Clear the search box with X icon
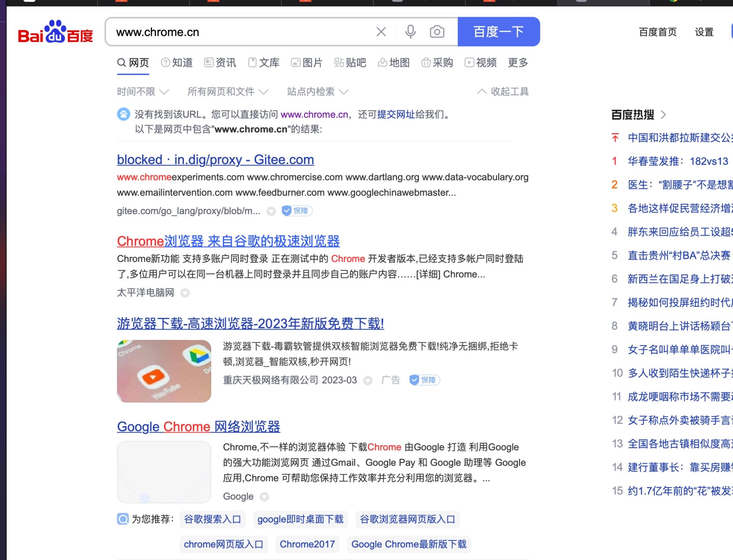The image size is (733, 560). click(x=381, y=32)
